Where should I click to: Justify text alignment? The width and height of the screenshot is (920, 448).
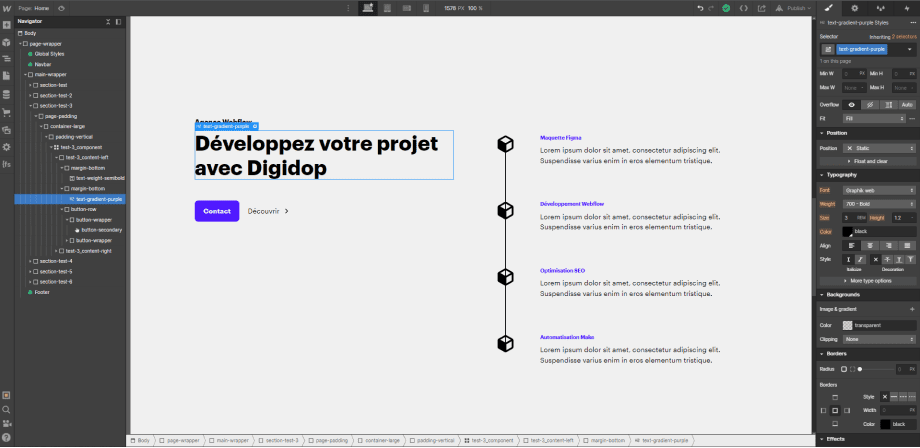coord(907,245)
